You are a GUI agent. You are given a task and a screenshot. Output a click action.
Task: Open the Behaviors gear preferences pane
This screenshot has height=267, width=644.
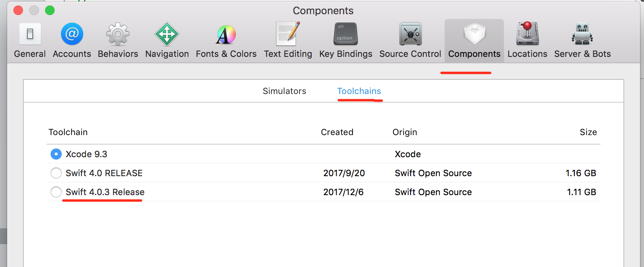118,41
